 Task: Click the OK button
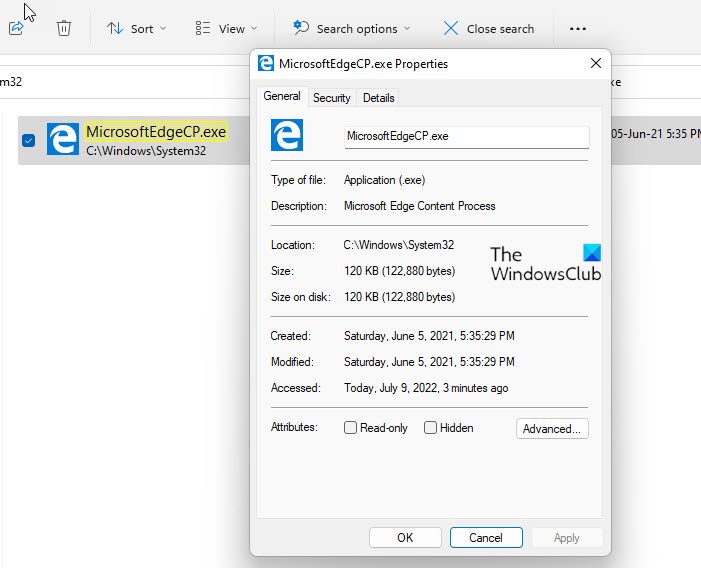405,537
